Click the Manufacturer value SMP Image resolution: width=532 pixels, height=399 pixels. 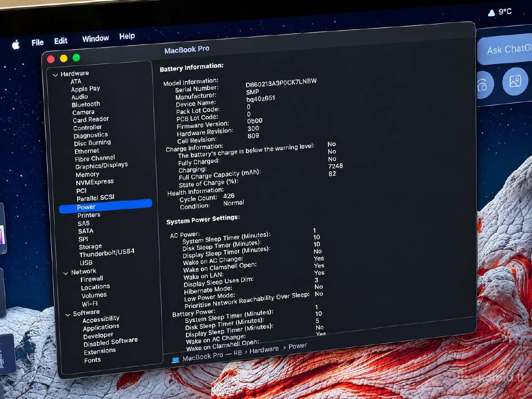click(253, 92)
